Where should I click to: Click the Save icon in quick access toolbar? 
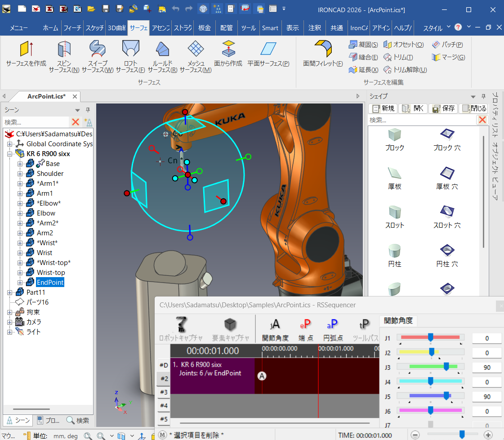pyautogui.click(x=105, y=9)
